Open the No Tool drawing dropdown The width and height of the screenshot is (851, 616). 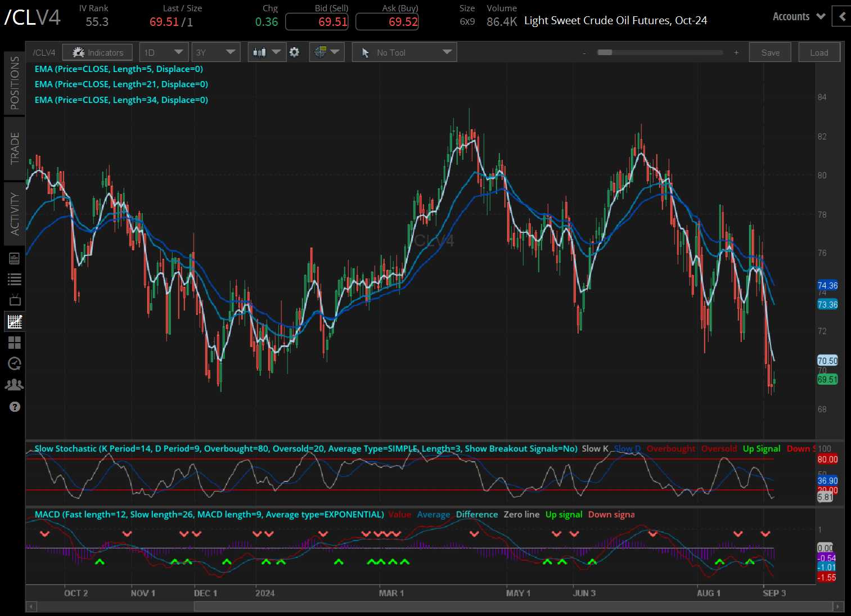coord(404,52)
